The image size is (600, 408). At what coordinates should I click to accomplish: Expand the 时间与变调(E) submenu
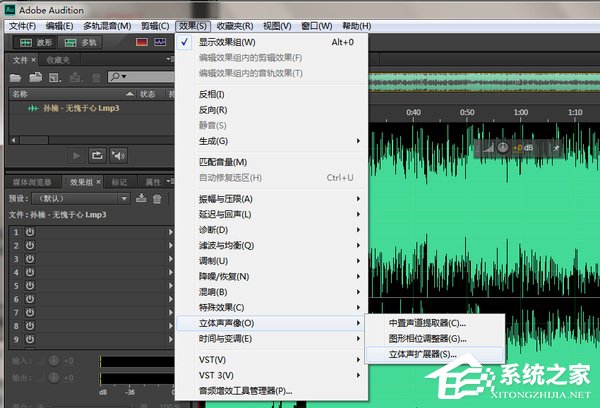click(x=271, y=339)
